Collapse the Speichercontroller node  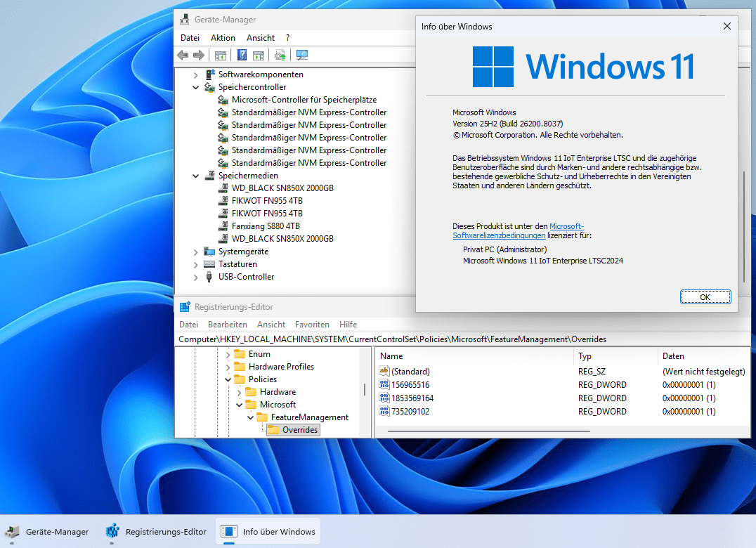coord(195,87)
